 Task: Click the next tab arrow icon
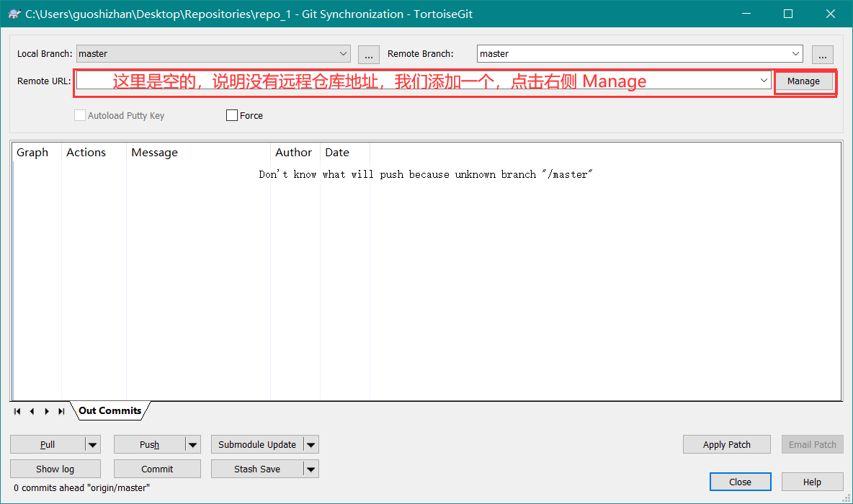pos(47,411)
